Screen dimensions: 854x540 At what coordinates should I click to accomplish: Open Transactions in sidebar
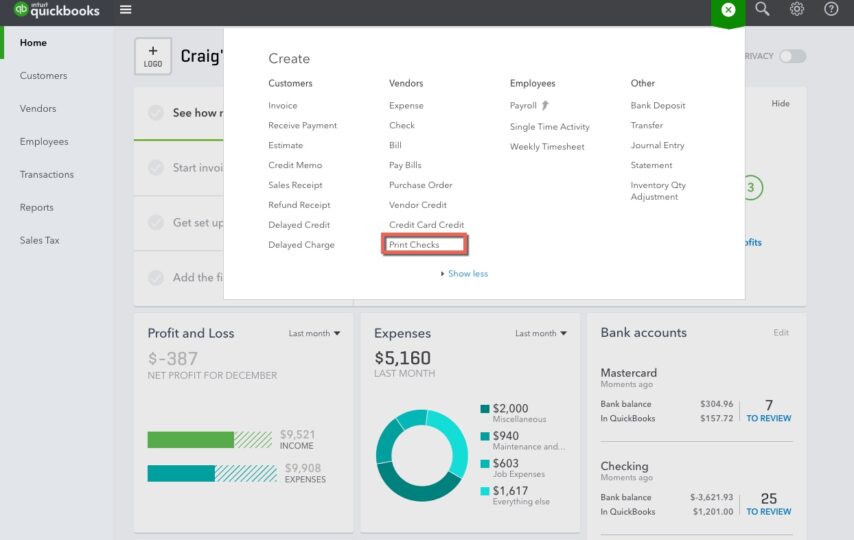(47, 174)
